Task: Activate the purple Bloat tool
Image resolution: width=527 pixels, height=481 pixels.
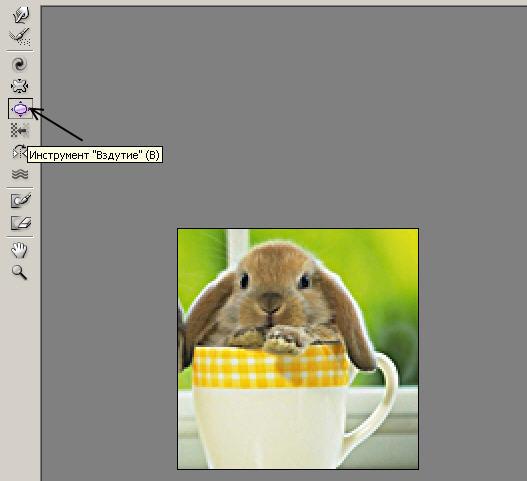Action: click(20, 109)
